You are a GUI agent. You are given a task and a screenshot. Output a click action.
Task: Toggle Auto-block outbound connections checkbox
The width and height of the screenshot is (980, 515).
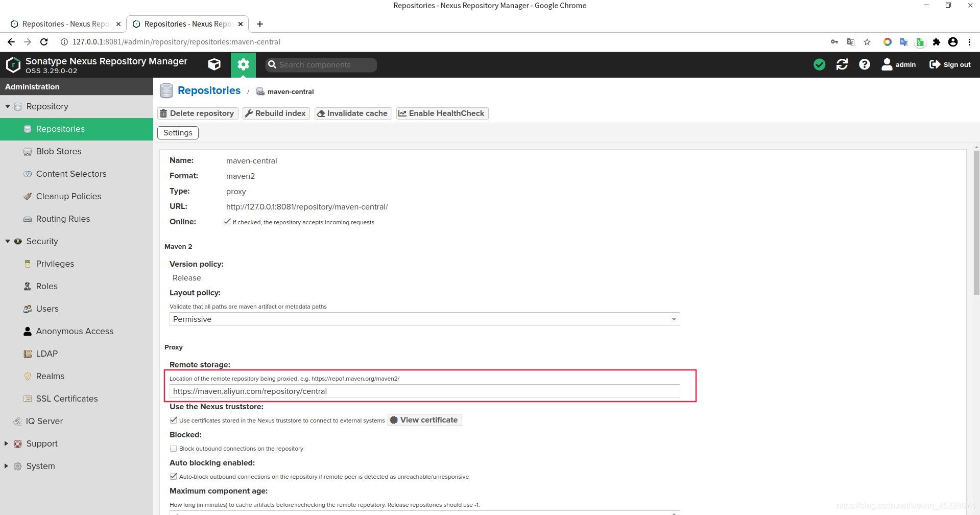[x=174, y=476]
